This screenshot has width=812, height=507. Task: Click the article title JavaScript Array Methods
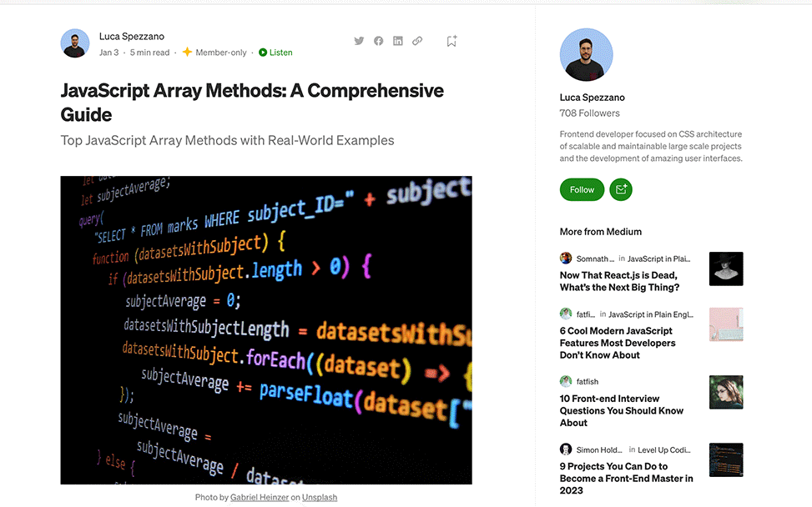click(252, 103)
